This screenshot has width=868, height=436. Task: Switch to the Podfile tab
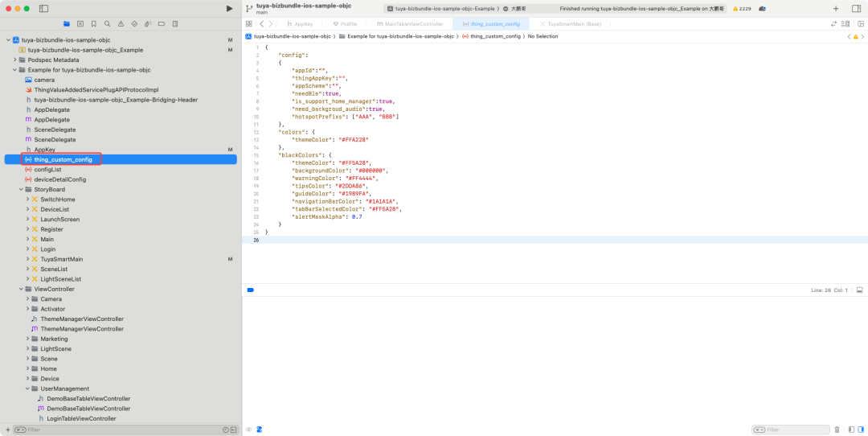345,24
